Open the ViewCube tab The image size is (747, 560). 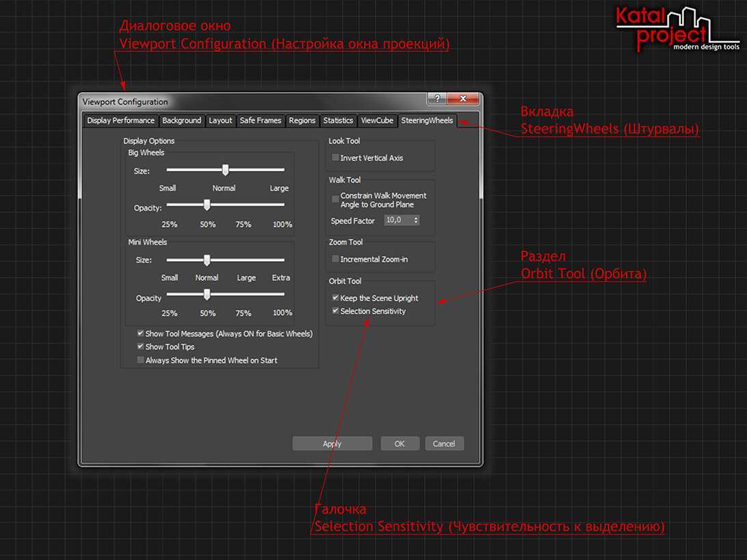click(377, 120)
